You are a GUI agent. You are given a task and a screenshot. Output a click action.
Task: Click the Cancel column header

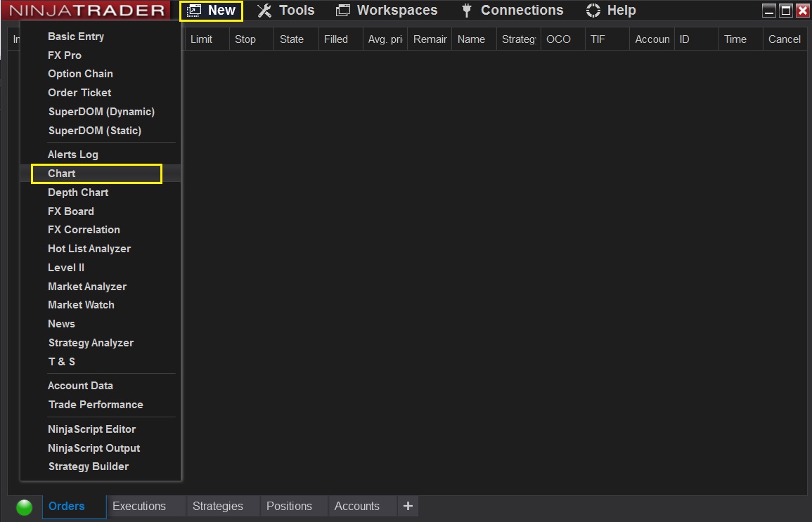click(785, 39)
